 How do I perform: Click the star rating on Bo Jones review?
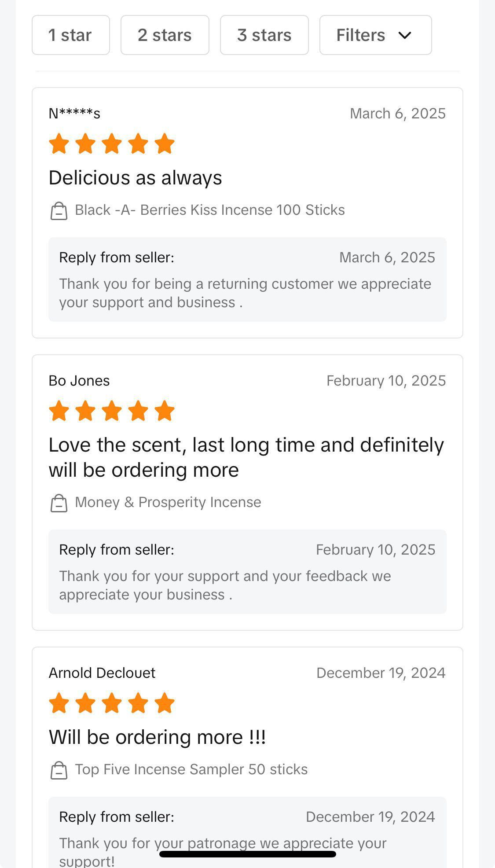(x=112, y=411)
